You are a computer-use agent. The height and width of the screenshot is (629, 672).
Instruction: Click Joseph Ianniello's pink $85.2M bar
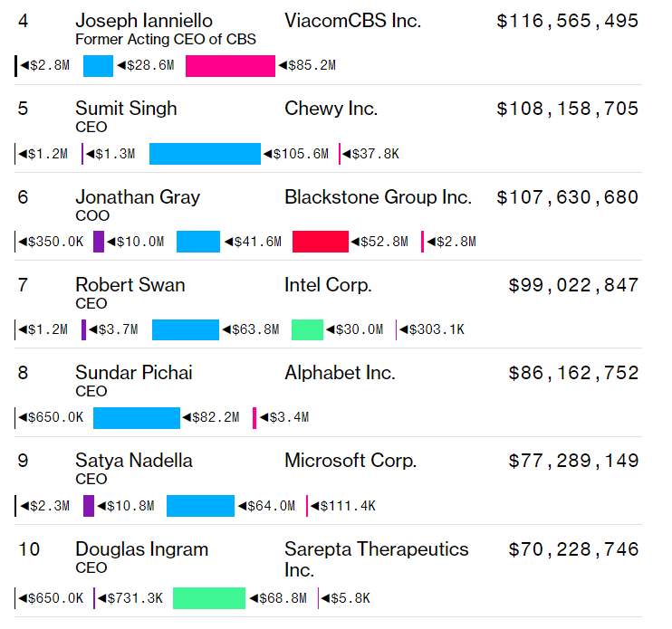click(x=230, y=65)
